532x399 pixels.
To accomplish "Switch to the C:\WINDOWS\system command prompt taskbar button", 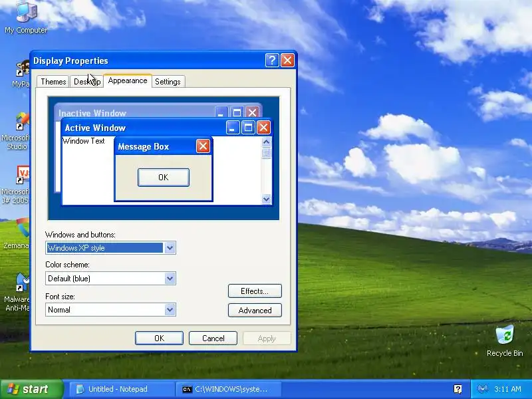I will coord(228,389).
